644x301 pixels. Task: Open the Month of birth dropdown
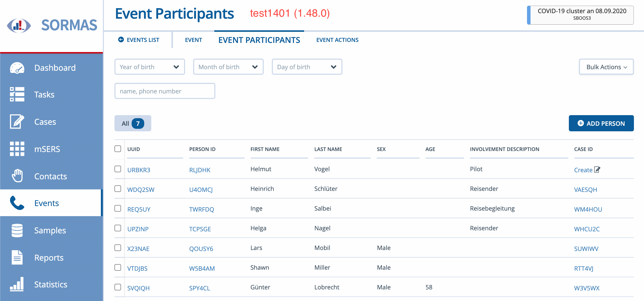228,67
